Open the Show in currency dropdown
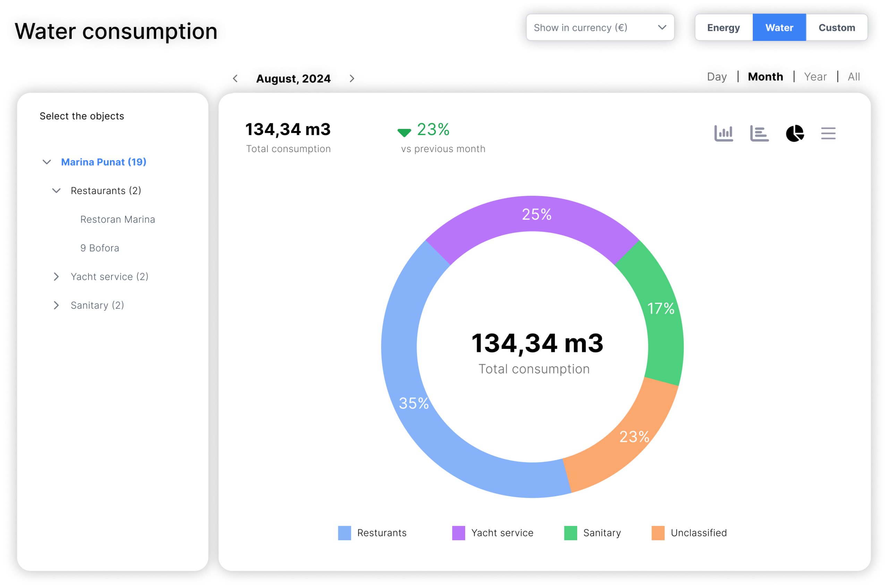The height and width of the screenshot is (588, 888). [x=600, y=28]
